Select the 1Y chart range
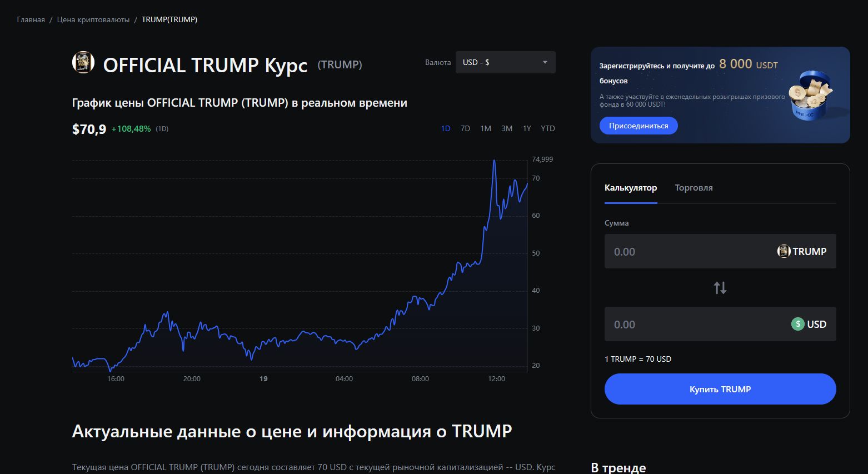The image size is (868, 474). click(x=527, y=128)
